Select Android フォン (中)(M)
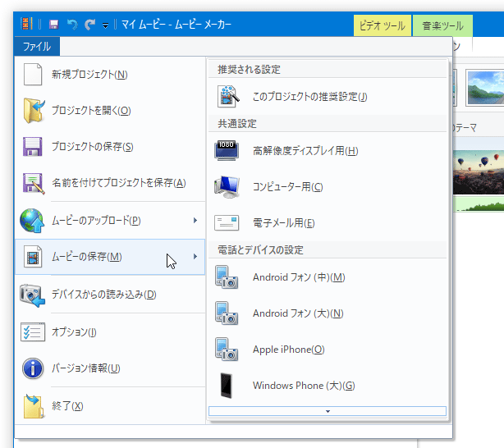The width and height of the screenshot is (504, 448). [328, 277]
